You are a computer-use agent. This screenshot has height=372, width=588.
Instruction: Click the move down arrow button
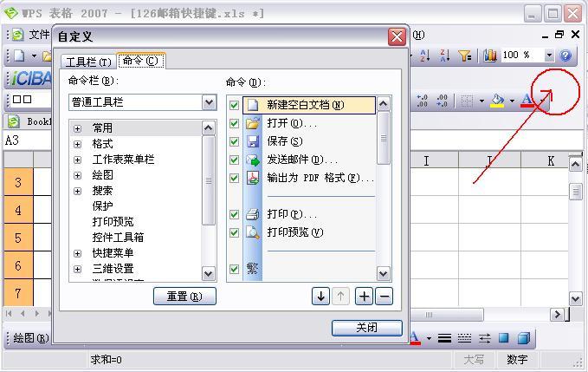(320, 297)
